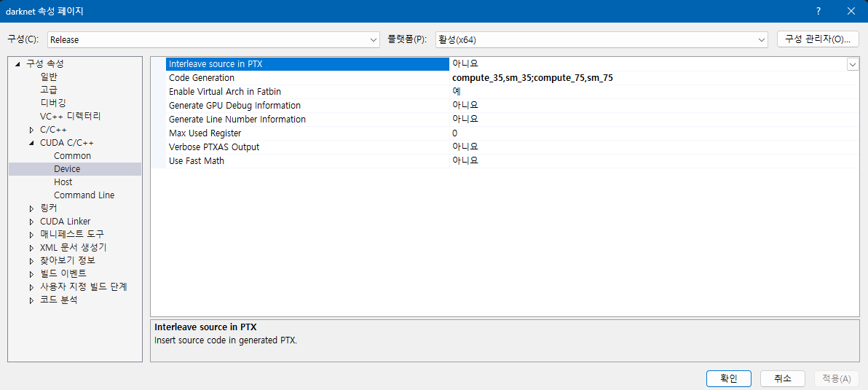Select the 코드 분석 tree label
Screen dimensions: 868x390
[59, 300]
